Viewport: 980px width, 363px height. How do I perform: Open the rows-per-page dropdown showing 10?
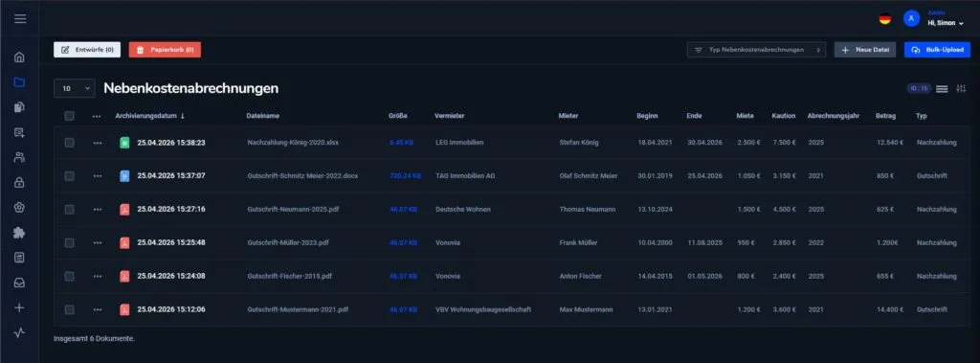click(x=75, y=89)
